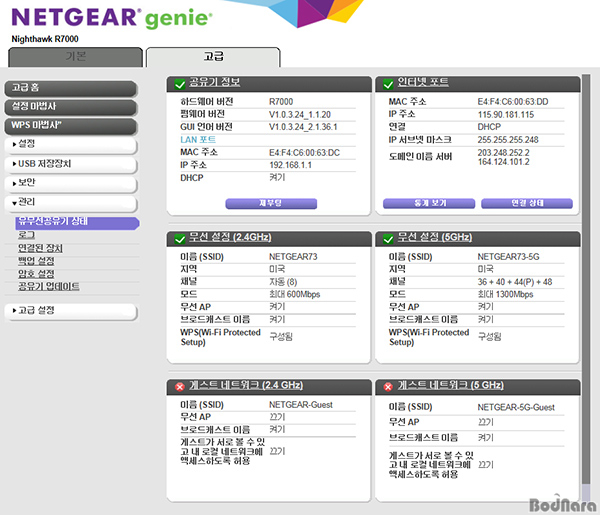Expand the 보안 section
The image size is (600, 515).
(x=71, y=183)
